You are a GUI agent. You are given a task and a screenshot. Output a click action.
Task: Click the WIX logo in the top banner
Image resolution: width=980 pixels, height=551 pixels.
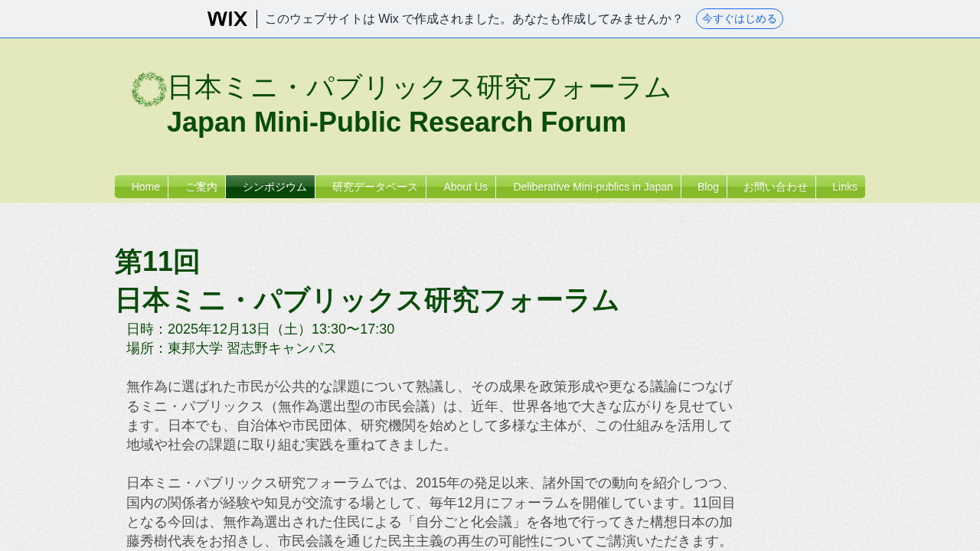tap(227, 19)
